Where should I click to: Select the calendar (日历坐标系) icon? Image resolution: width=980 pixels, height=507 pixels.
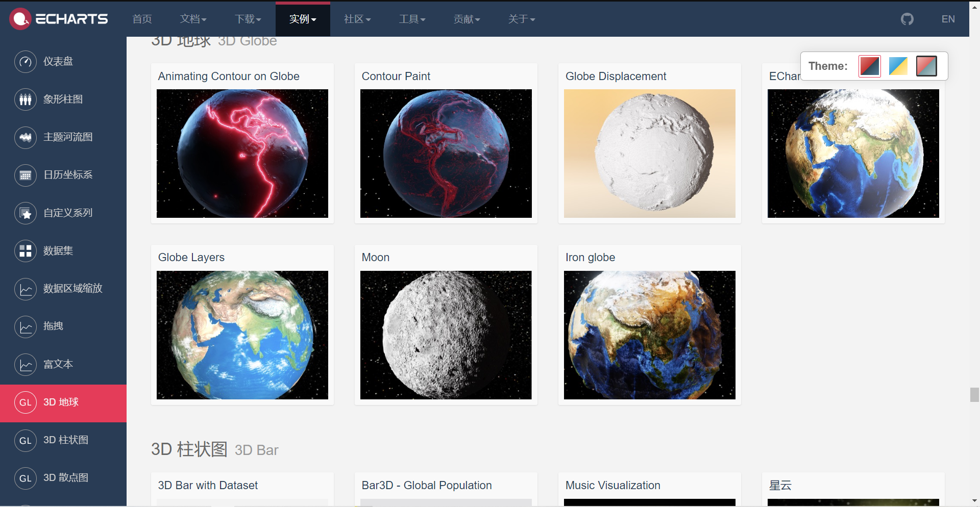[x=26, y=175]
